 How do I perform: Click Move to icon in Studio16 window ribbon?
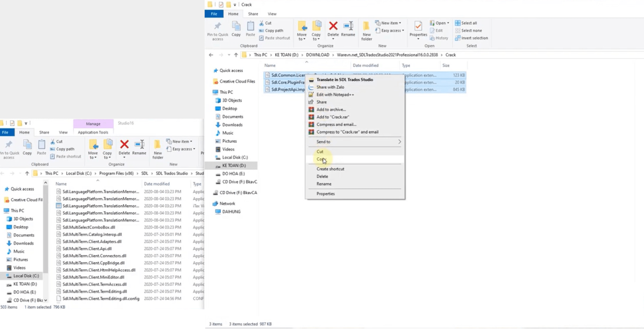click(x=93, y=145)
